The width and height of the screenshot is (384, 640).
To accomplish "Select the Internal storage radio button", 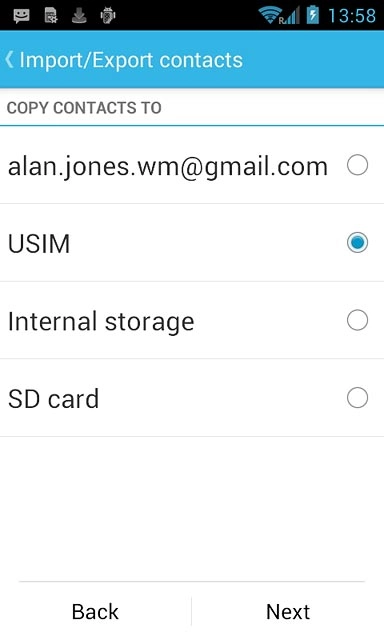I will click(x=357, y=320).
